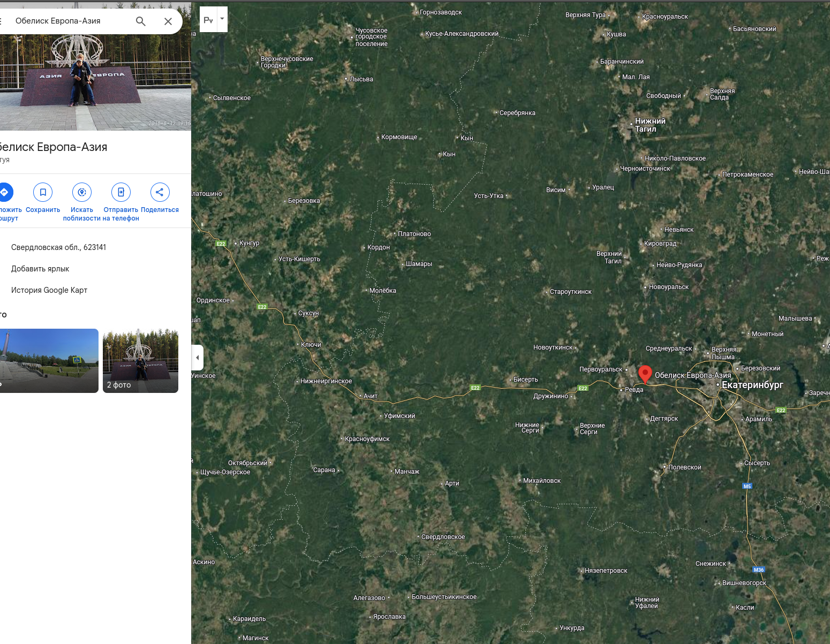Collapse the side panel with the arrow
The image size is (830, 644).
[198, 358]
